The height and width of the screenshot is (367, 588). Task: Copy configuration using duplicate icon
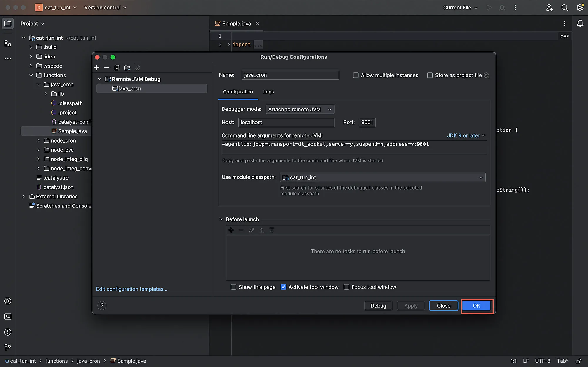point(117,68)
